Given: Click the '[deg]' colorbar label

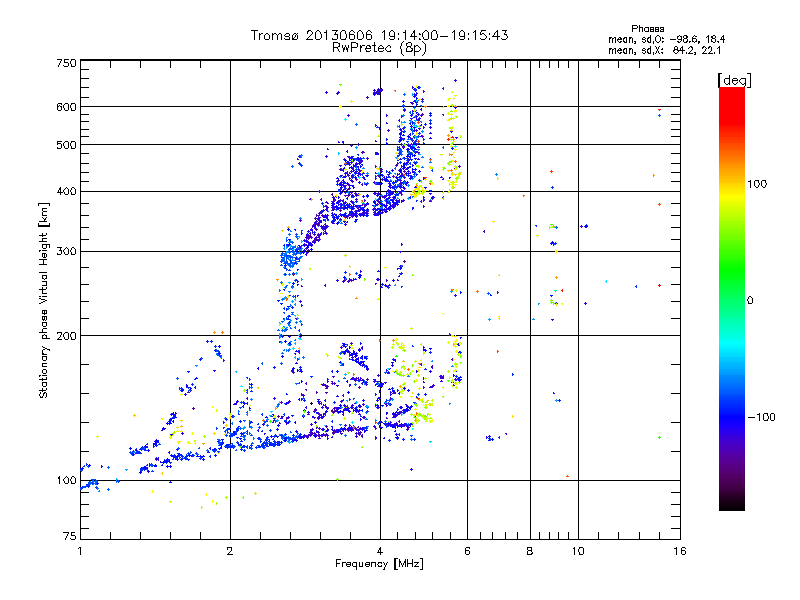Looking at the screenshot, I should 734,80.
